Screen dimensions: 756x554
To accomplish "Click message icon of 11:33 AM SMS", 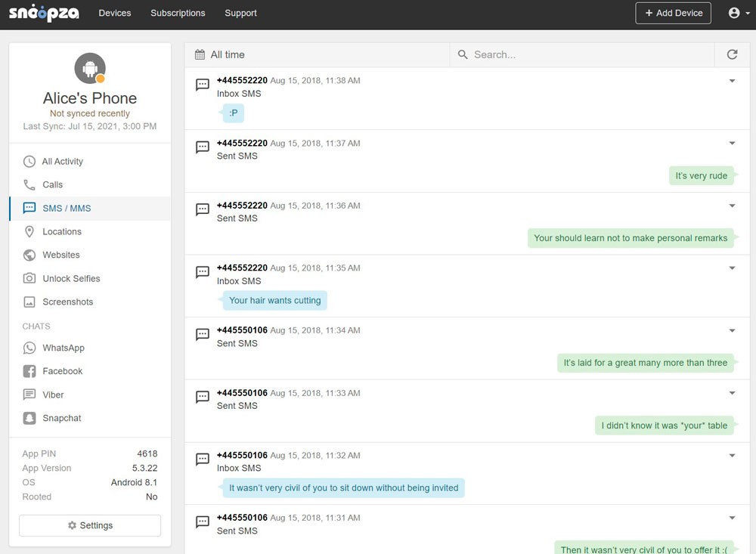I will pos(203,397).
